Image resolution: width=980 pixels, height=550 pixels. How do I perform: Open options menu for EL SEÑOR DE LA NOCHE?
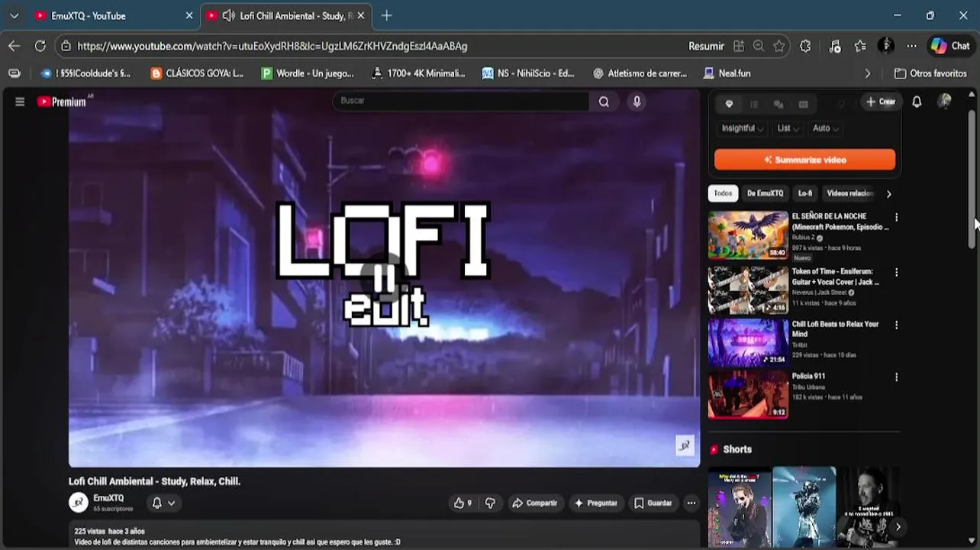[896, 218]
